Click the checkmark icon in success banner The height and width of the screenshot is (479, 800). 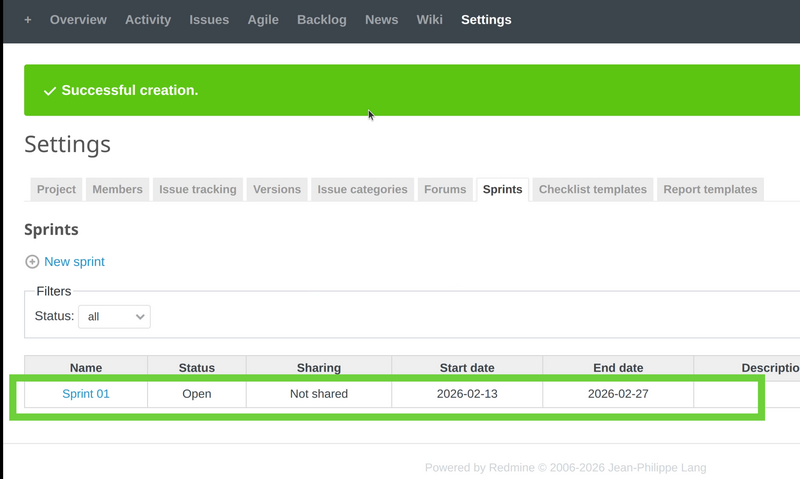(x=49, y=91)
